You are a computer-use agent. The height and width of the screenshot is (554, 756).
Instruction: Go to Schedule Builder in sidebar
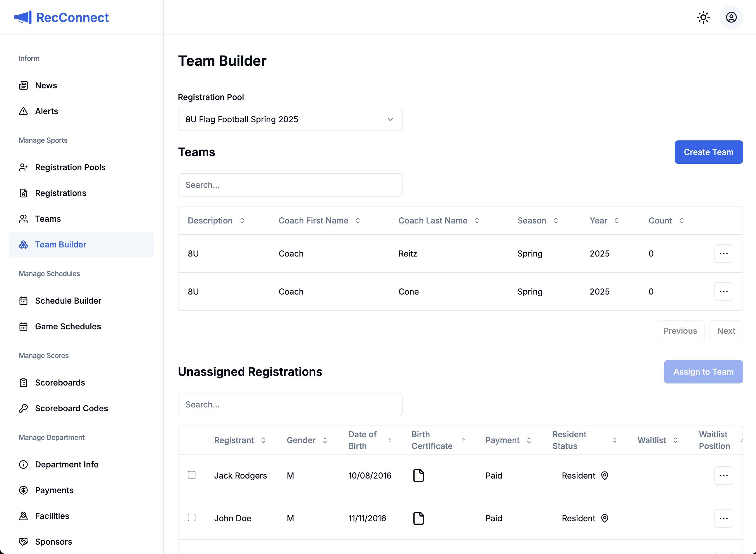coord(68,300)
